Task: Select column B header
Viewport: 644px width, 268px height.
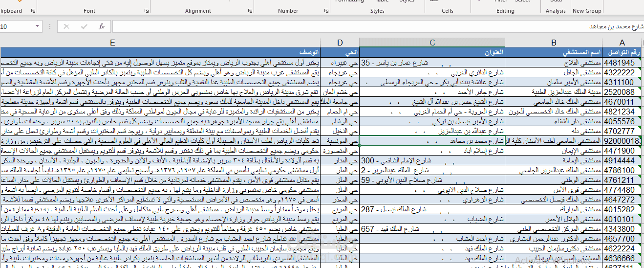Action: [x=554, y=43]
